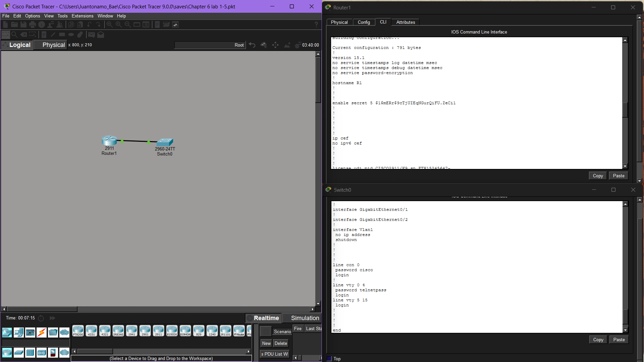
Task: Select the Connections lightning bolt category
Action: [x=42, y=333]
